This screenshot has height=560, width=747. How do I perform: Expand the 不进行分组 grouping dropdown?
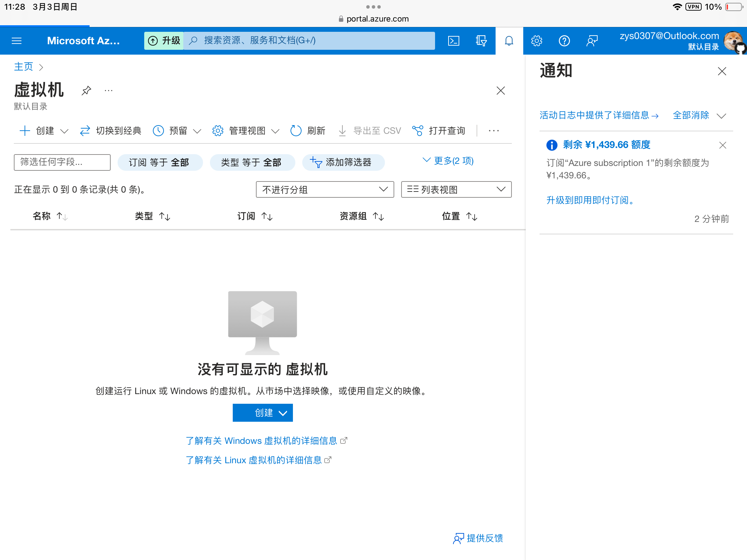(325, 189)
